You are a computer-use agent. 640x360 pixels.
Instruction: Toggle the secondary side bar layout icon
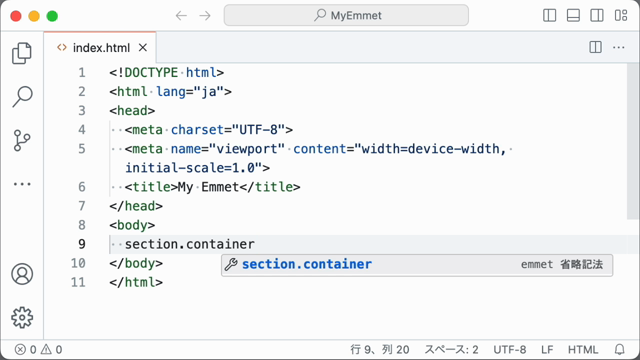coord(597,16)
